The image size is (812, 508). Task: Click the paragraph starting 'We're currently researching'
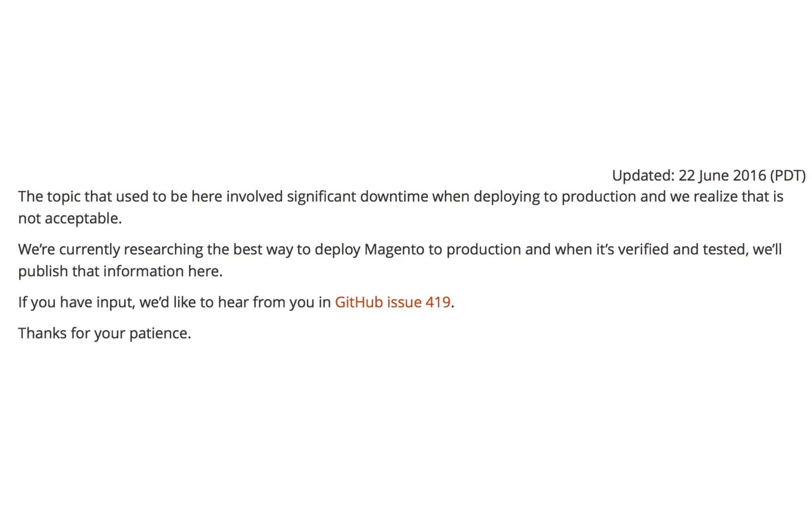pos(400,260)
